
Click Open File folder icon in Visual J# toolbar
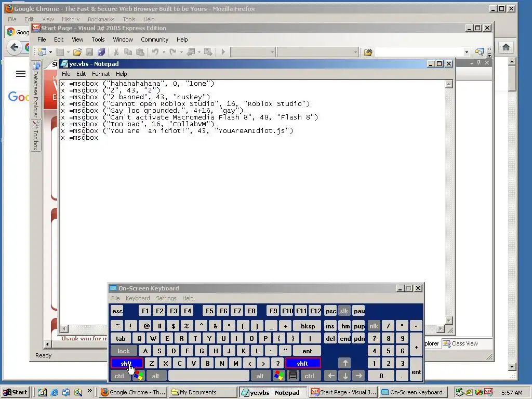[x=77, y=52]
